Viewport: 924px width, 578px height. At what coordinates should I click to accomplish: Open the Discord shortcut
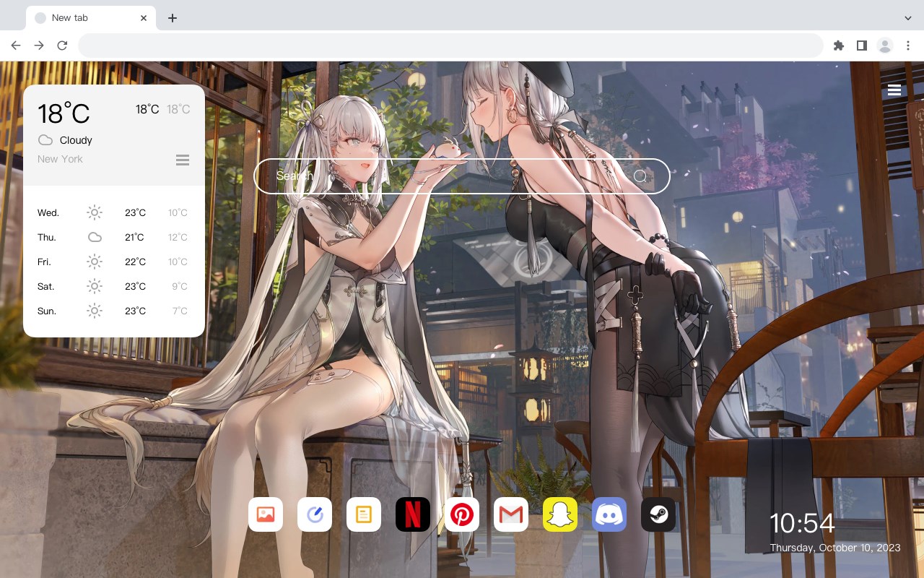coord(609,514)
